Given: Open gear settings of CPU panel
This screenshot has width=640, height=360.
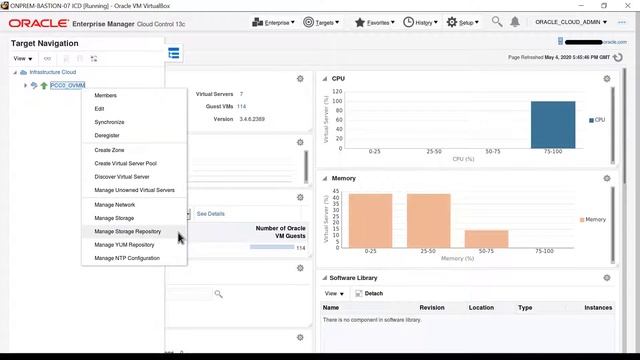Looking at the screenshot, I should pyautogui.click(x=607, y=79).
